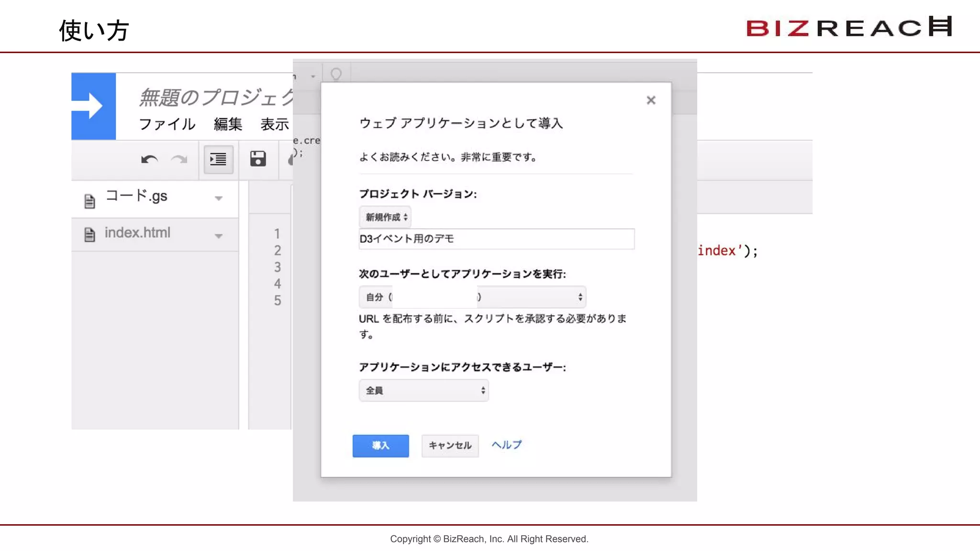
Task: Click the blue 導入 deploy button
Action: point(380,446)
